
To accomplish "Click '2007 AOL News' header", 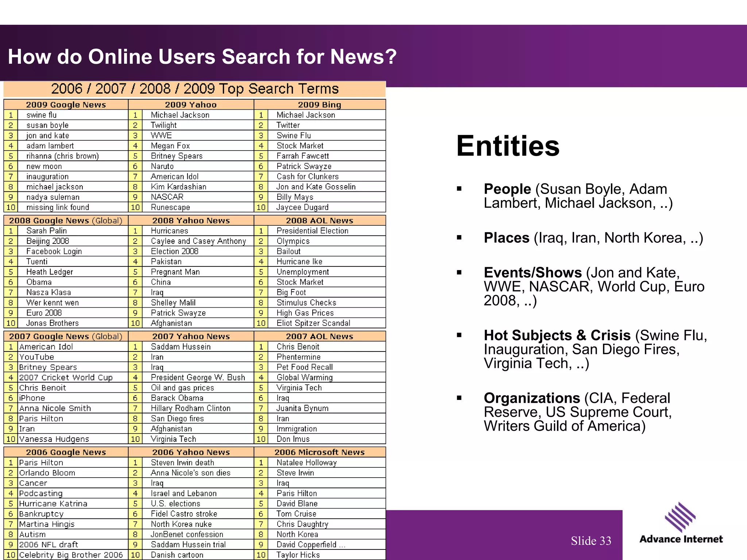I will pos(320,337).
